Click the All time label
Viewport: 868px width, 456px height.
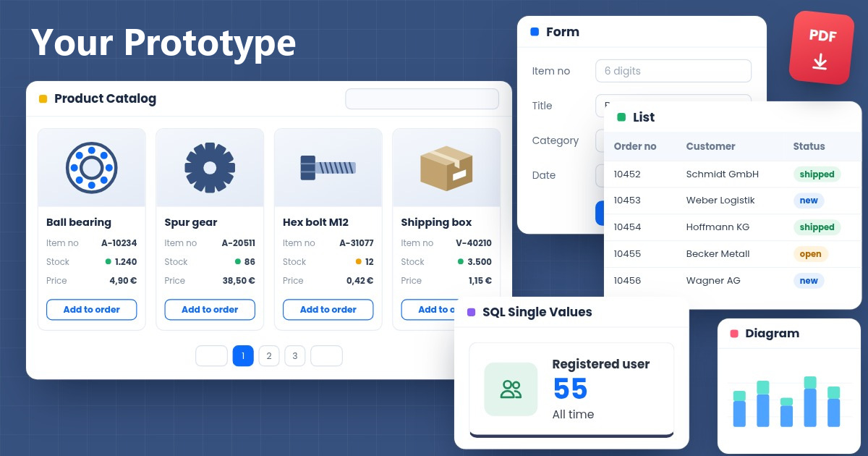(x=573, y=415)
